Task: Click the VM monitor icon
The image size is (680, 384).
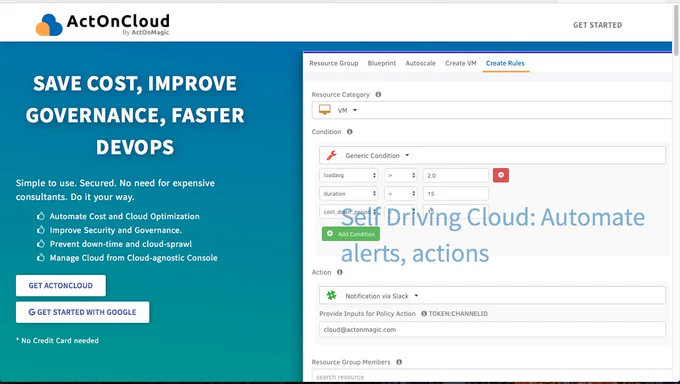Action: pos(325,110)
